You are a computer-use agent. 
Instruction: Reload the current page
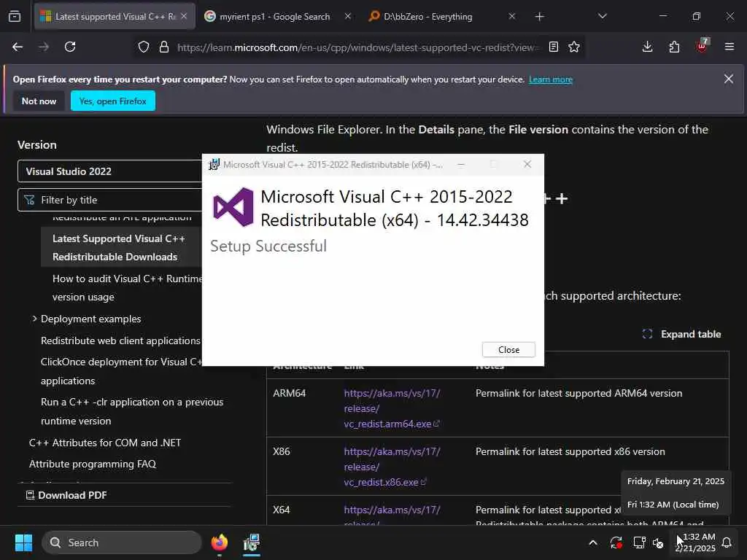(70, 47)
